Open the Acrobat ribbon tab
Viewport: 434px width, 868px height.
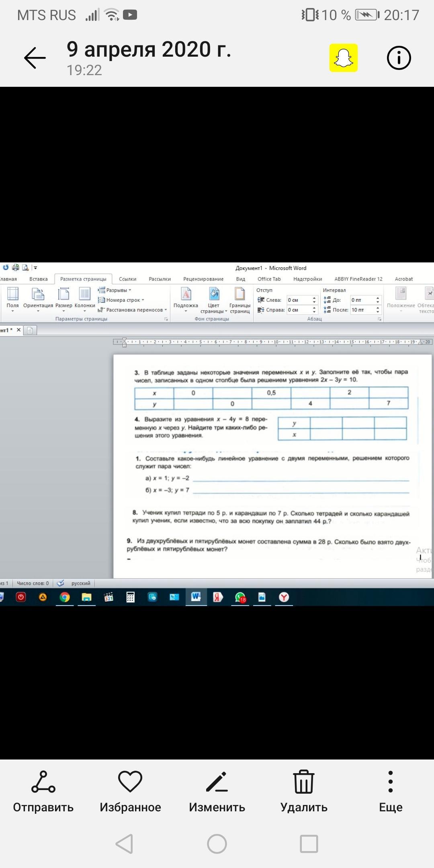click(404, 279)
